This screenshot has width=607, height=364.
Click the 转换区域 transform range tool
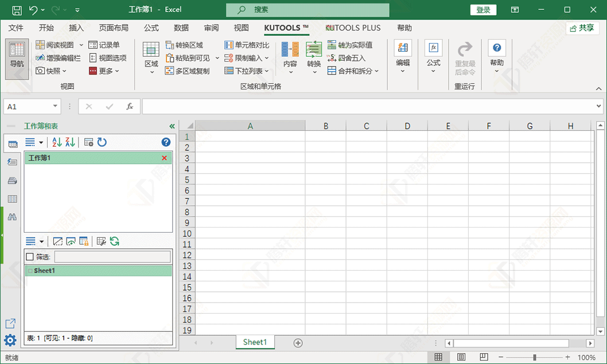(x=184, y=45)
